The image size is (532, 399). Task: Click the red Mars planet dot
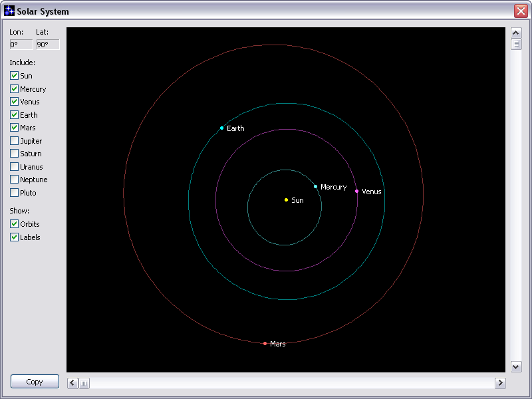pyautogui.click(x=265, y=343)
